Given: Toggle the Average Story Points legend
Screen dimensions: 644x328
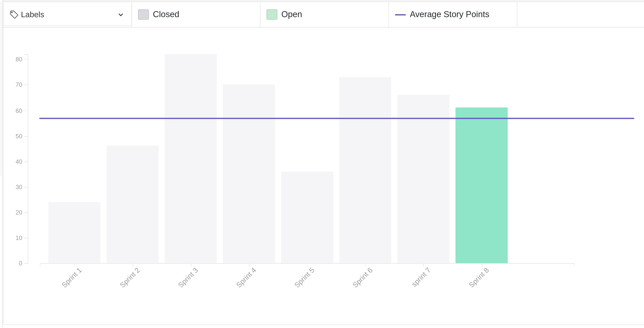Looking at the screenshot, I should 453,14.
